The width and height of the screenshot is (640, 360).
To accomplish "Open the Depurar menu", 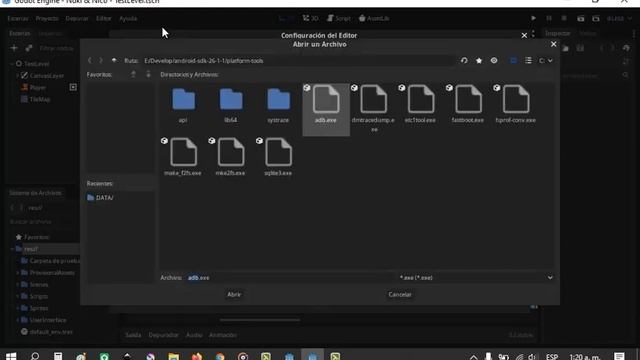I will click(77, 18).
